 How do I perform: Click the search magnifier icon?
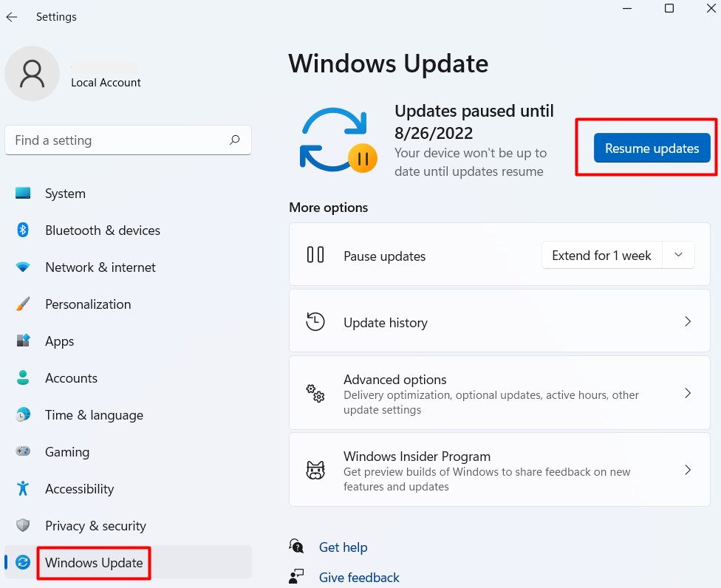pos(235,140)
